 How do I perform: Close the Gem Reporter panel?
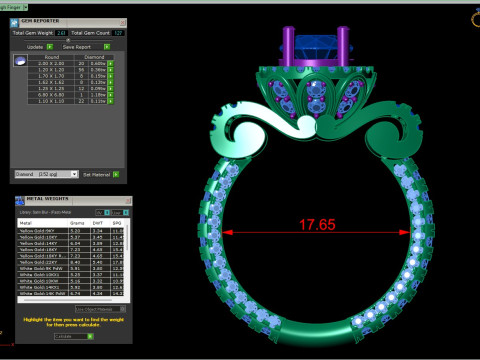[123, 23]
